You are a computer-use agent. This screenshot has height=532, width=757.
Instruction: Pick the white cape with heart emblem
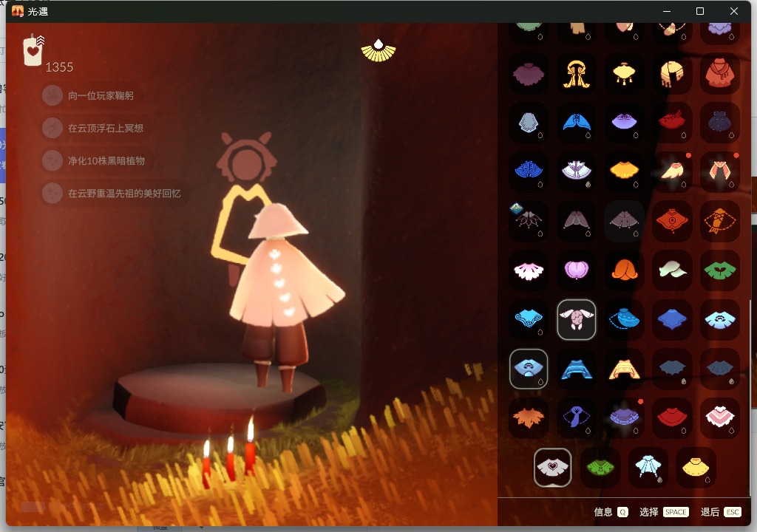click(x=553, y=467)
